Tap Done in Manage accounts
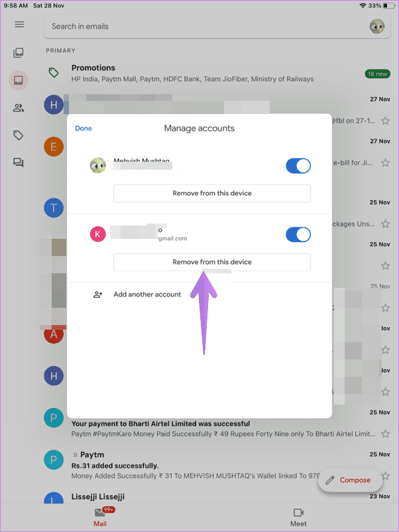The width and height of the screenshot is (399, 532). [84, 128]
